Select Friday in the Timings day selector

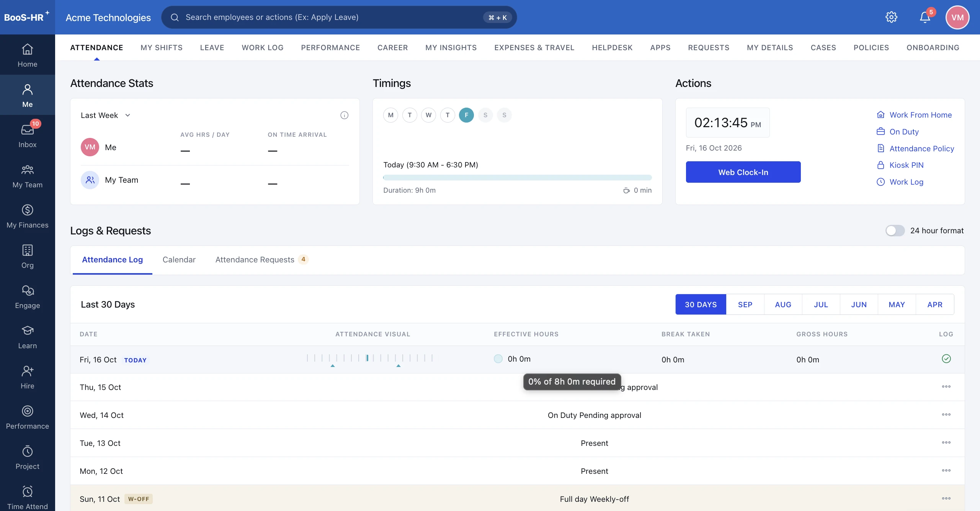coord(466,115)
